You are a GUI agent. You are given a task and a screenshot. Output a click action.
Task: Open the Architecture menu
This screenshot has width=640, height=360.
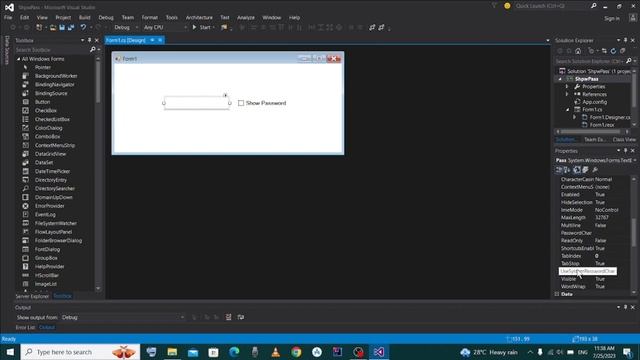199,18
